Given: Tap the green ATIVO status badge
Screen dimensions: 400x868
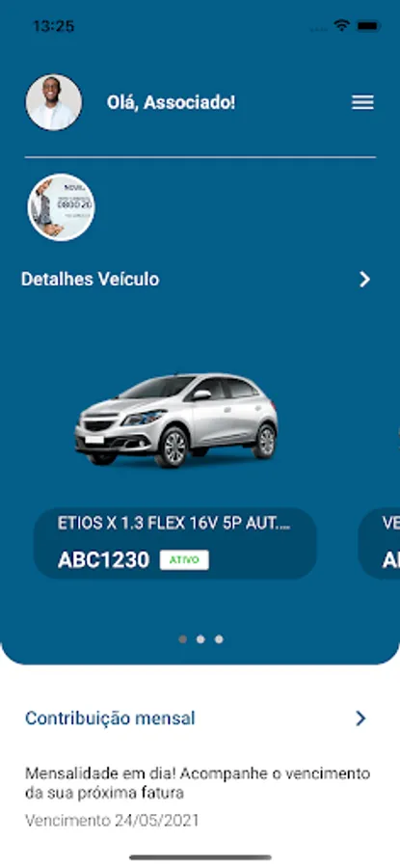Looking at the screenshot, I should coord(184,559).
